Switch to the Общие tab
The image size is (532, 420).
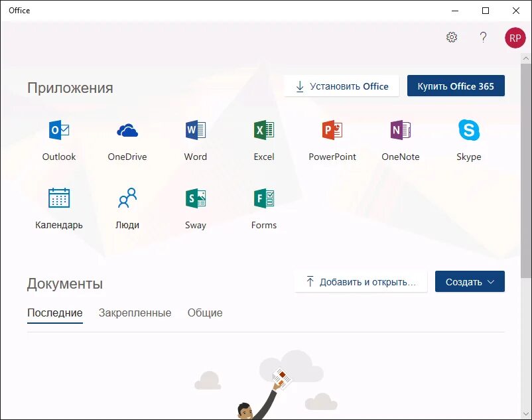pyautogui.click(x=205, y=313)
